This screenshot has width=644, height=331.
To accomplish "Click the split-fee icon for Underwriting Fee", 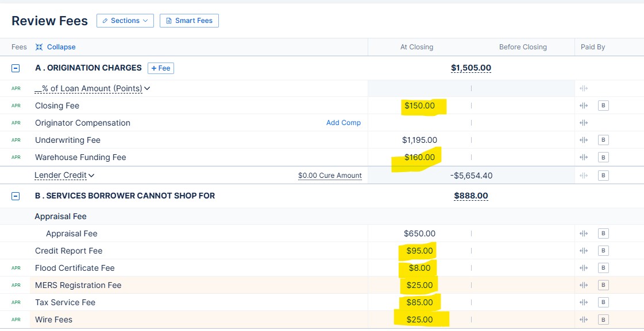I will point(584,140).
